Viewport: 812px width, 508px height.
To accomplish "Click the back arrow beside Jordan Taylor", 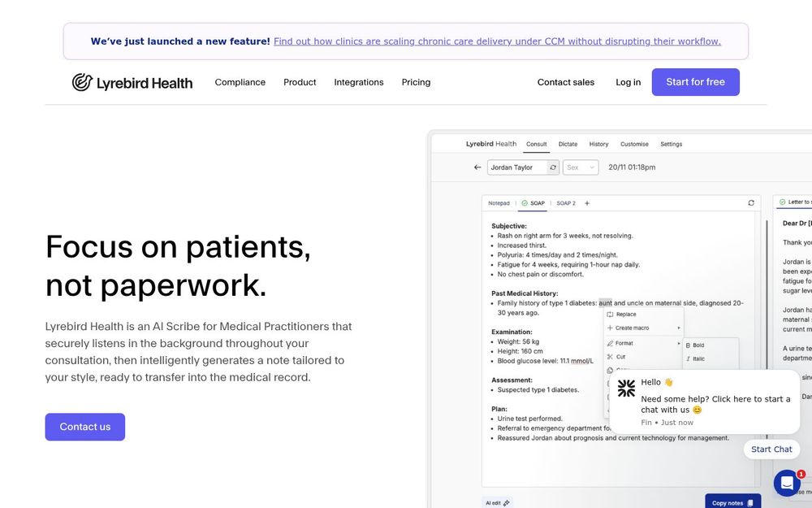I will pyautogui.click(x=477, y=167).
